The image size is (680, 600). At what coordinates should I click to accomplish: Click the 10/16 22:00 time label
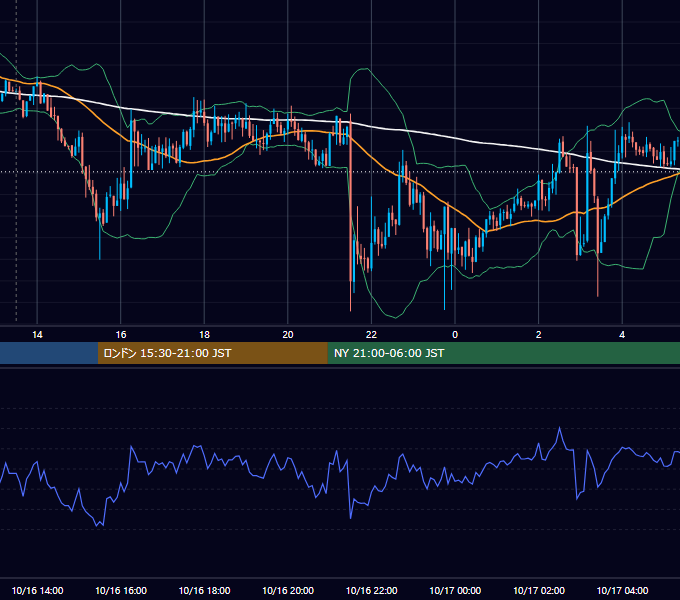371,590
